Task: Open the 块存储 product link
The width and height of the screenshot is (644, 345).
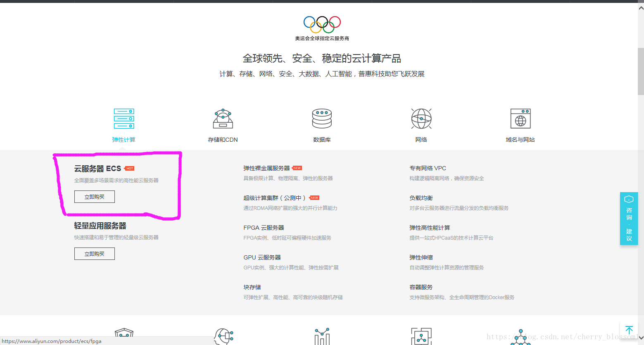Action: [x=252, y=287]
